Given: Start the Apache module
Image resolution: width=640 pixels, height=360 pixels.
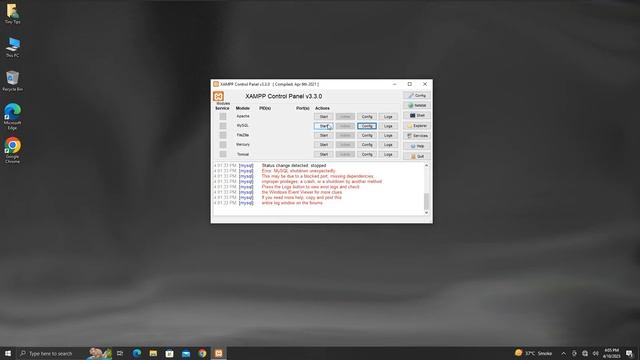Looking at the screenshot, I should click(x=324, y=117).
